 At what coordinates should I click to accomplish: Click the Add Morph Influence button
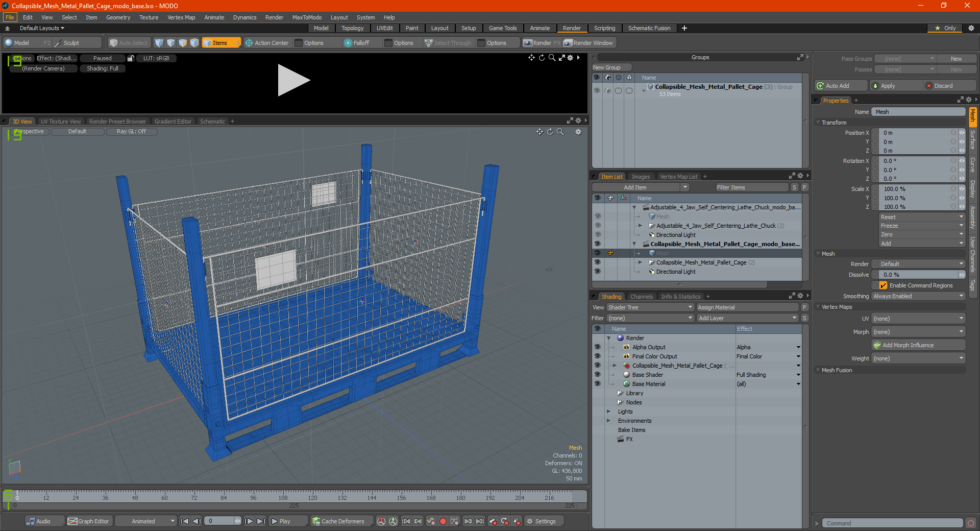(x=919, y=345)
